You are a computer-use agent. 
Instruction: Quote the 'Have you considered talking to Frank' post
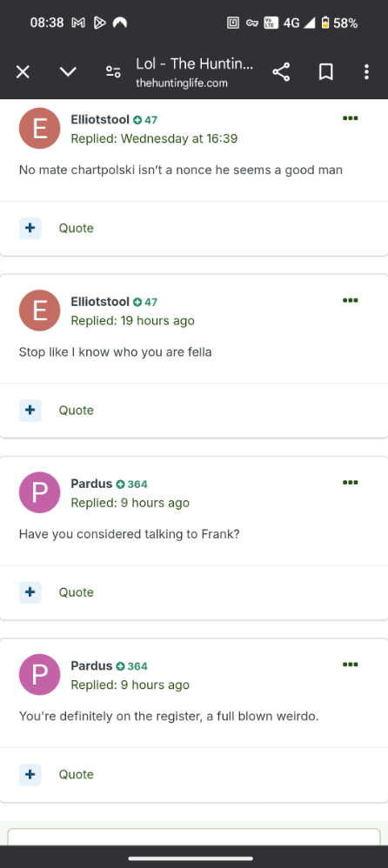[77, 592]
